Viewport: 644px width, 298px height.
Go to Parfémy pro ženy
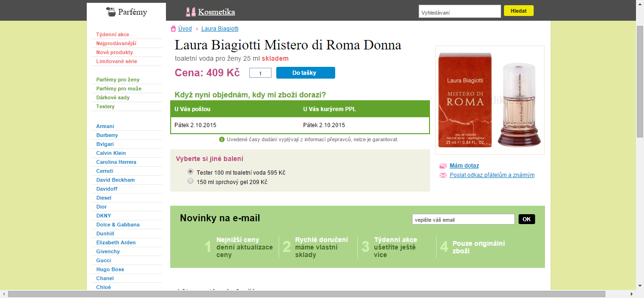pyautogui.click(x=118, y=80)
